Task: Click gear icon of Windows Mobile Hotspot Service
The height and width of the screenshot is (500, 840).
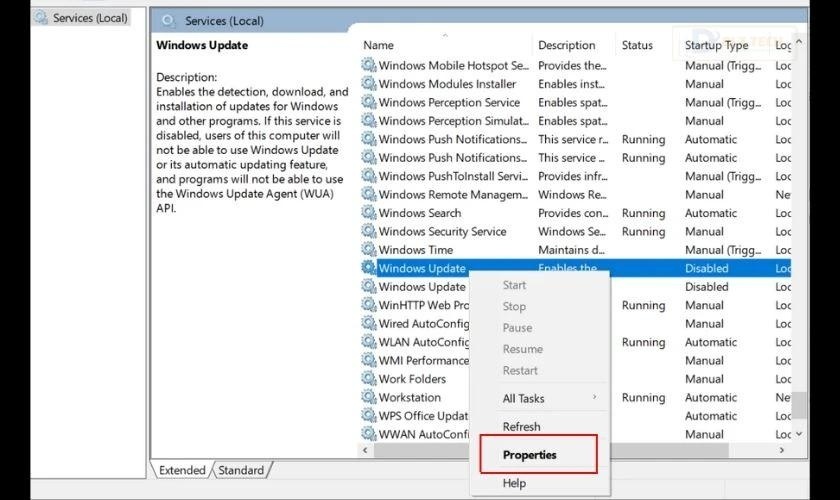Action: [369, 65]
